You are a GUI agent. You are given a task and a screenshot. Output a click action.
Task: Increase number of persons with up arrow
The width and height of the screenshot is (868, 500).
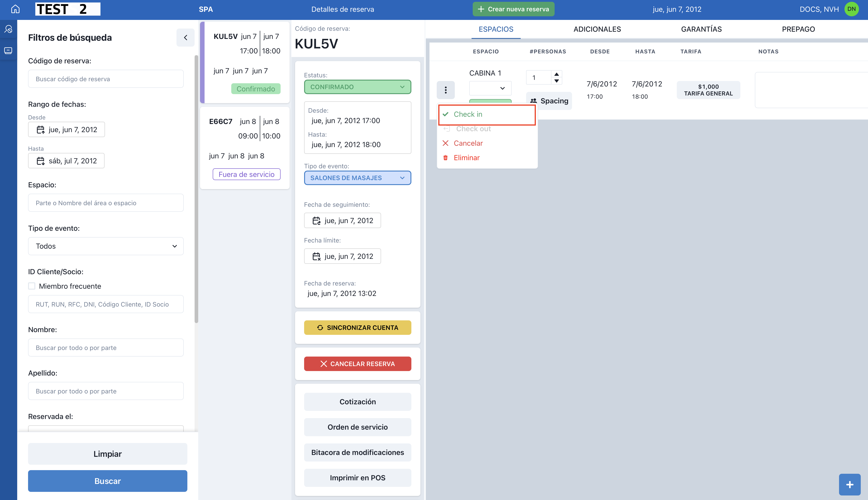557,74
